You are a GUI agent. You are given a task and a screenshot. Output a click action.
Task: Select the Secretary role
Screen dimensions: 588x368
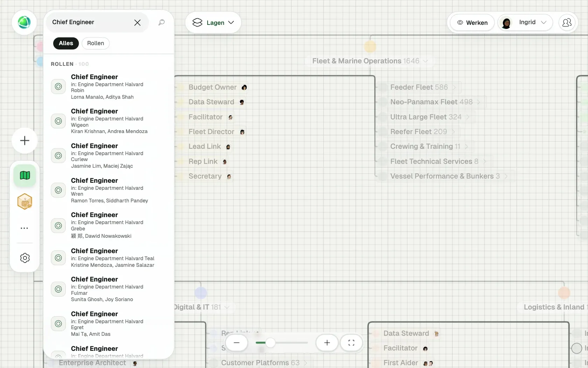click(205, 176)
